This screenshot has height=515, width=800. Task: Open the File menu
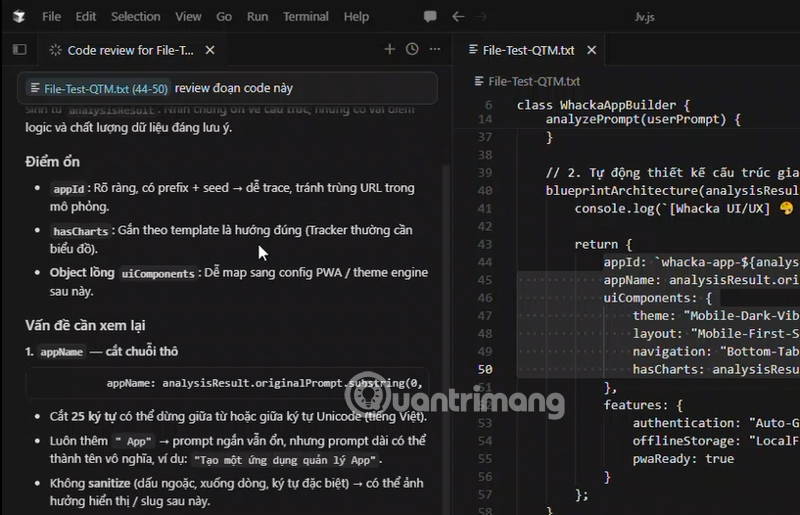52,17
